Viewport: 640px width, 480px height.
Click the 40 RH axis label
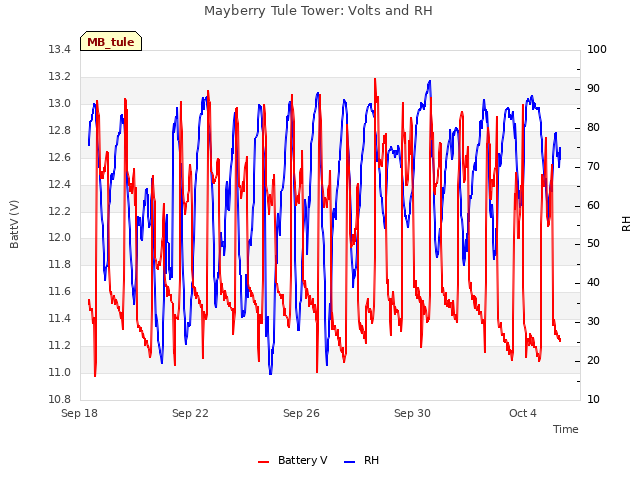(x=593, y=282)
